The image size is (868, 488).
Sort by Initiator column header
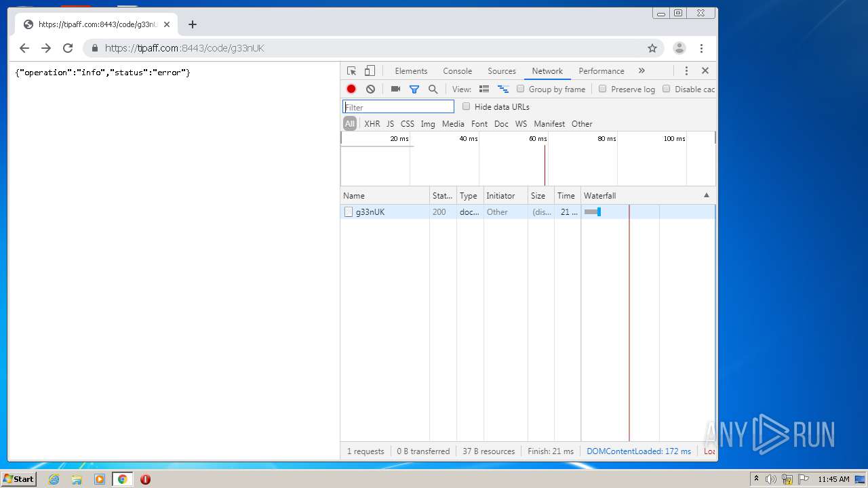[x=505, y=195]
